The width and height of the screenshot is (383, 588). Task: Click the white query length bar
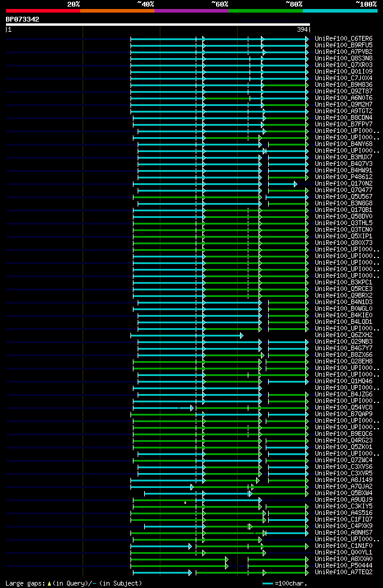coord(158,25)
